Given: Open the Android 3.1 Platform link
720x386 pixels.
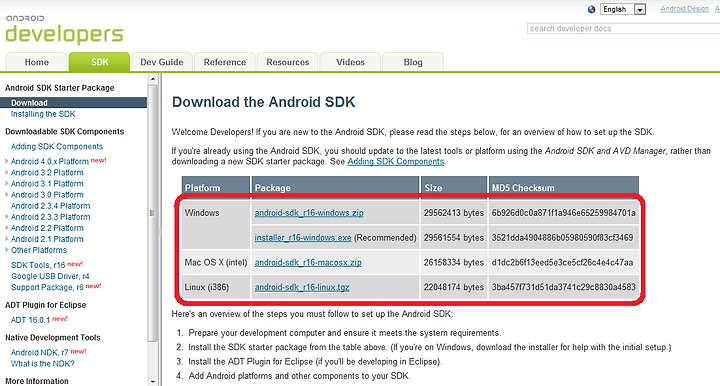Looking at the screenshot, I should (x=47, y=184).
